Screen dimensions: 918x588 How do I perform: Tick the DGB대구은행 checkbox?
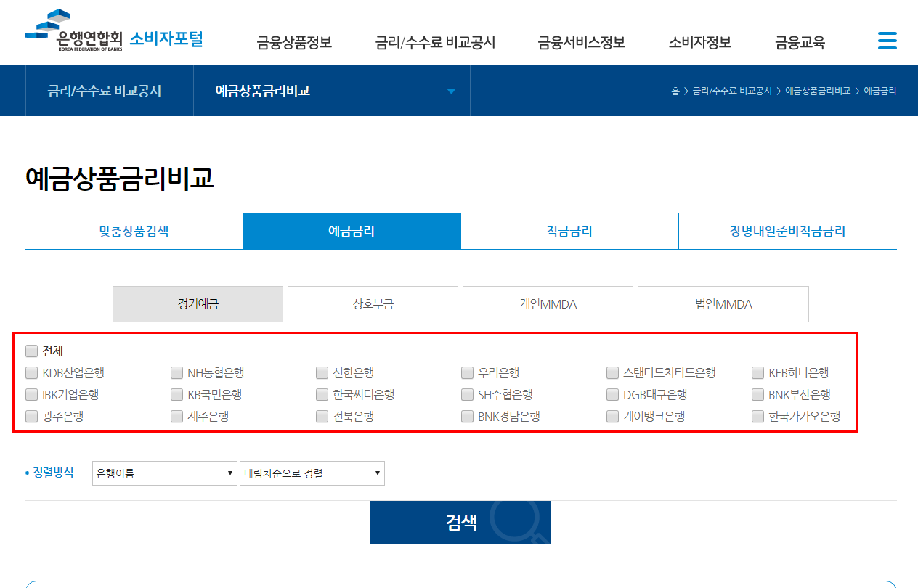(x=612, y=395)
